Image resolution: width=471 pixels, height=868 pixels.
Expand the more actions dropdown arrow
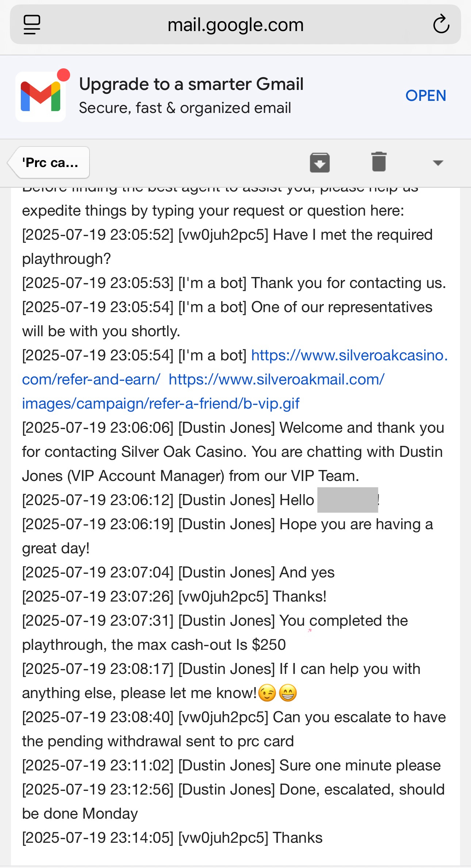[438, 163]
